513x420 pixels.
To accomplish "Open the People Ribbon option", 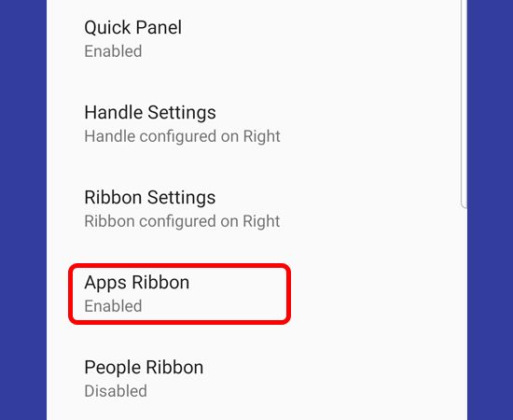I will click(144, 368).
